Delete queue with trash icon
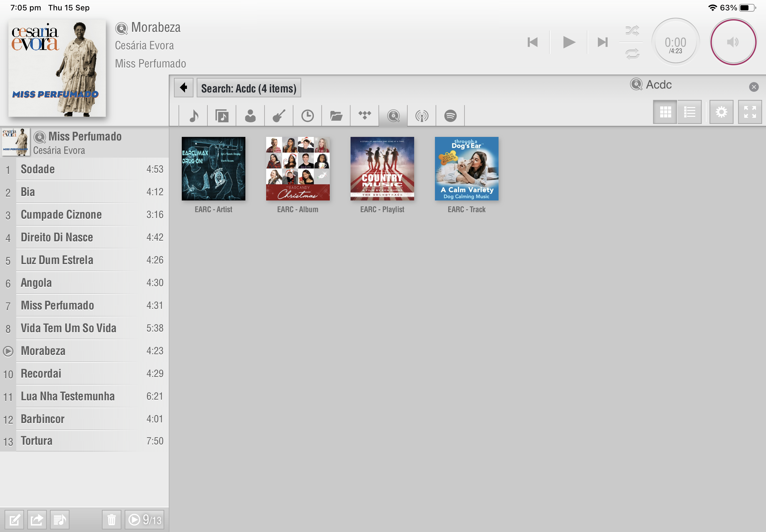 [111, 519]
